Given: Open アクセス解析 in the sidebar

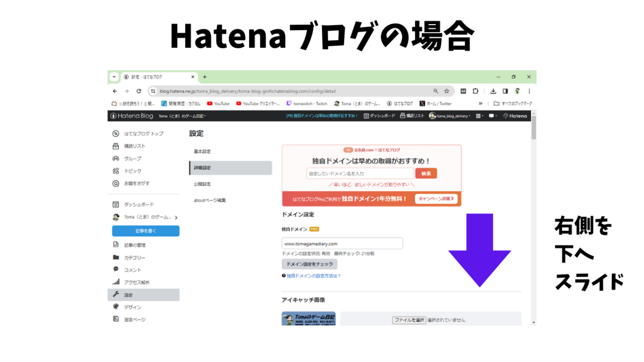Looking at the screenshot, I should coord(131,282).
